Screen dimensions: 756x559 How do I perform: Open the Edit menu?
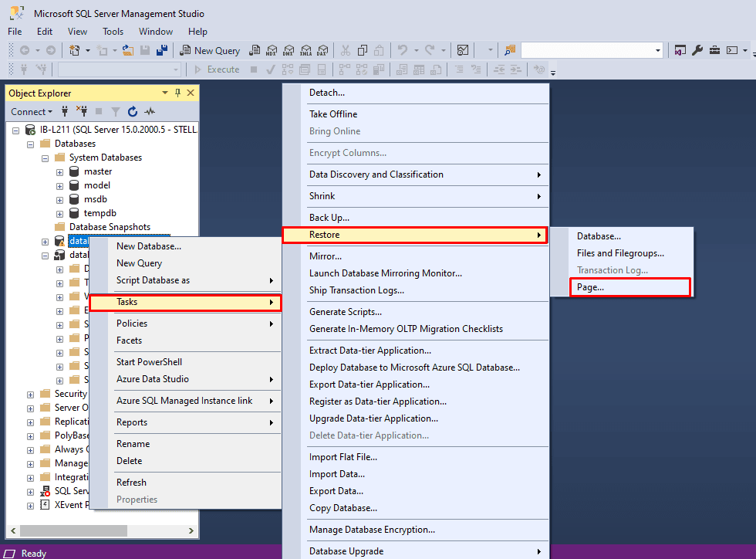45,32
